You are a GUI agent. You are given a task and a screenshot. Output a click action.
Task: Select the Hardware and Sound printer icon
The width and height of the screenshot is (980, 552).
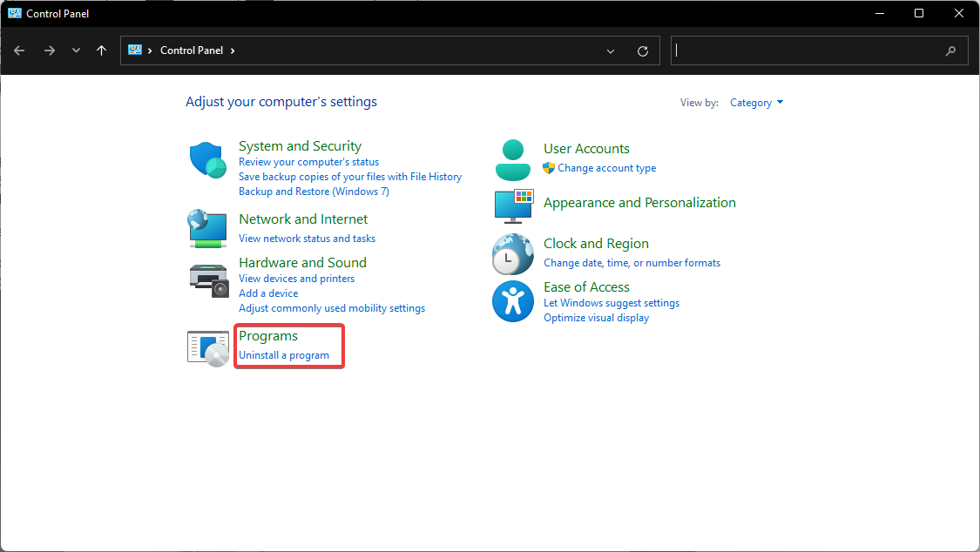click(x=206, y=280)
